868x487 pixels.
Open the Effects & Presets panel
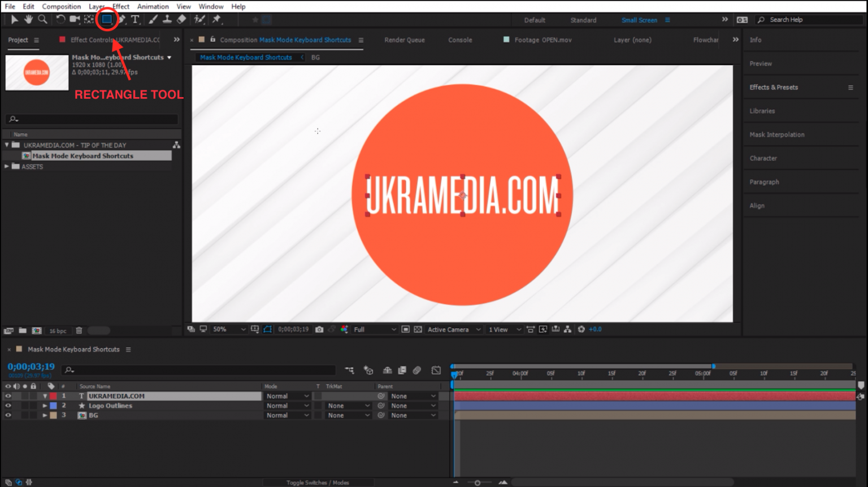coord(774,87)
